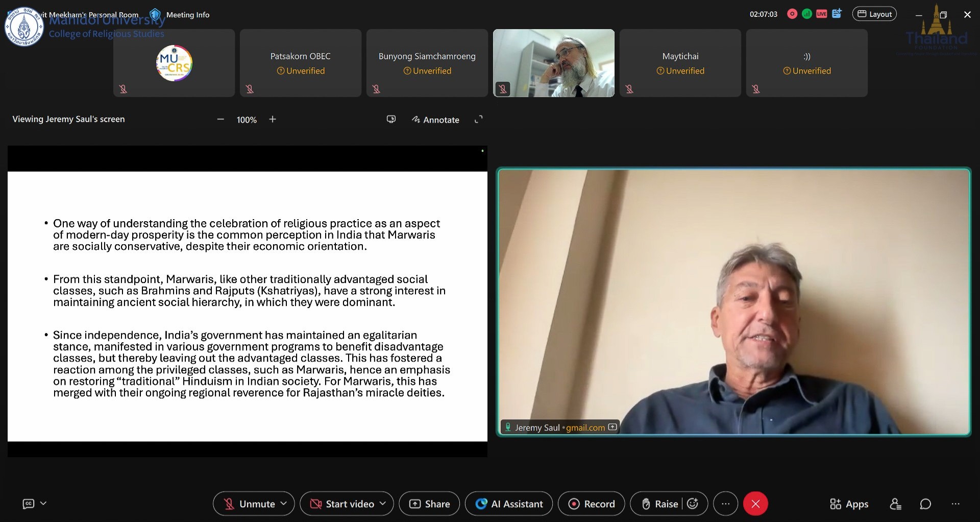
Task: Open the chat bubble icon
Action: 925,504
